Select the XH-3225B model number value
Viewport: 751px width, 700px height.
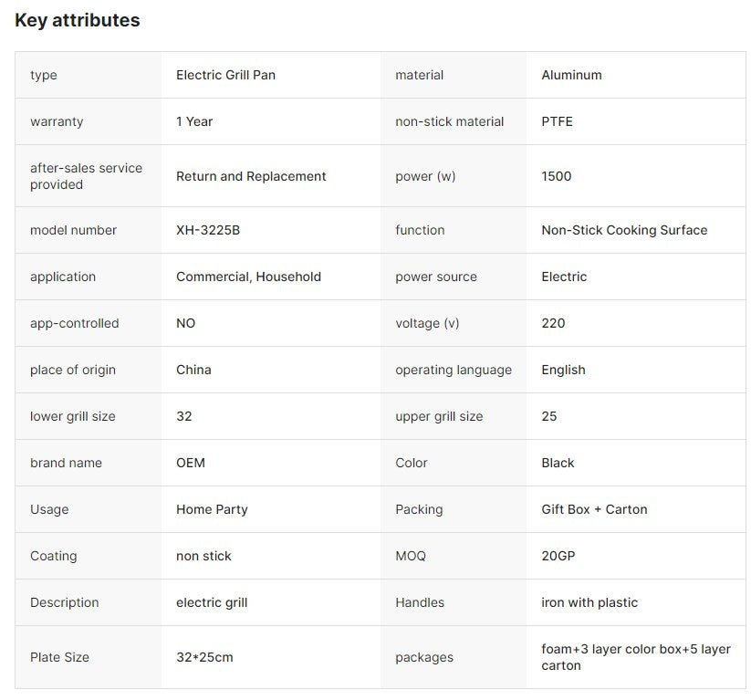pyautogui.click(x=208, y=230)
